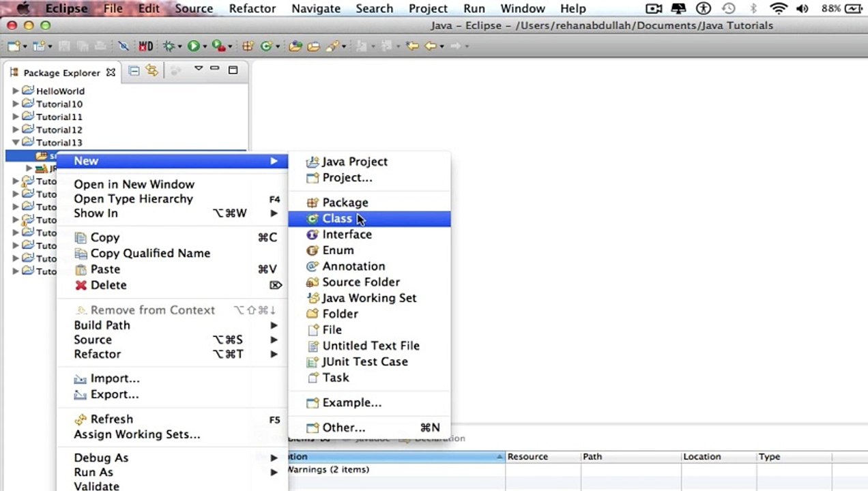Choose Source Folder in New submenu
The image size is (868, 491).
(369, 282)
